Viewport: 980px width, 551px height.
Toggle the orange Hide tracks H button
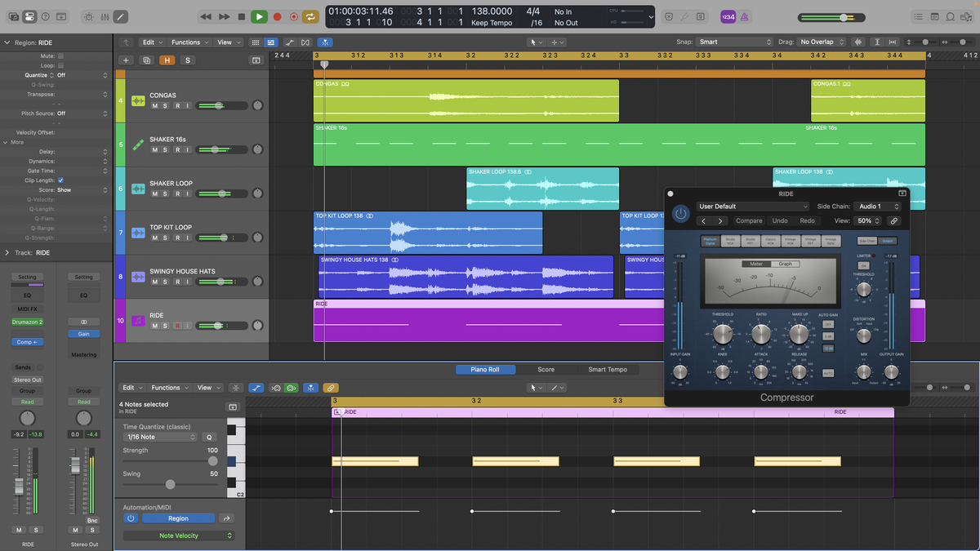point(167,60)
